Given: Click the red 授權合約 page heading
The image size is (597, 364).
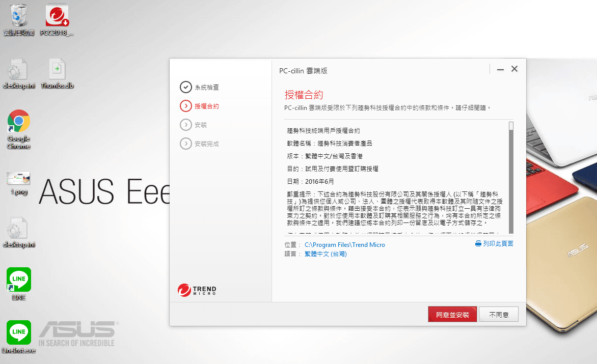Looking at the screenshot, I should [304, 95].
